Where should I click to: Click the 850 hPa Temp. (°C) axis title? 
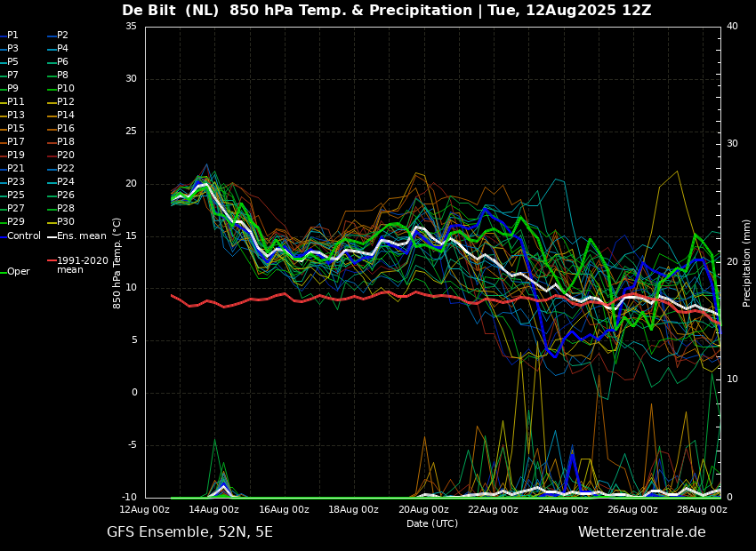point(117,262)
